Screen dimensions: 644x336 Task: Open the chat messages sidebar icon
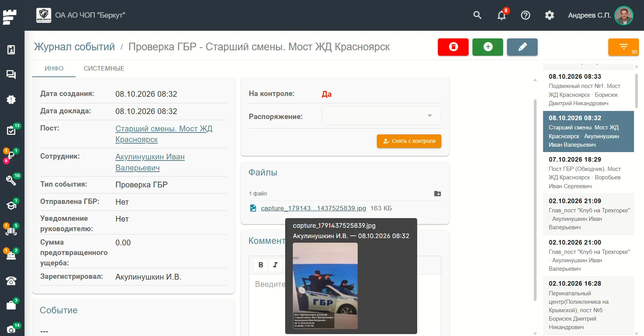point(11,74)
